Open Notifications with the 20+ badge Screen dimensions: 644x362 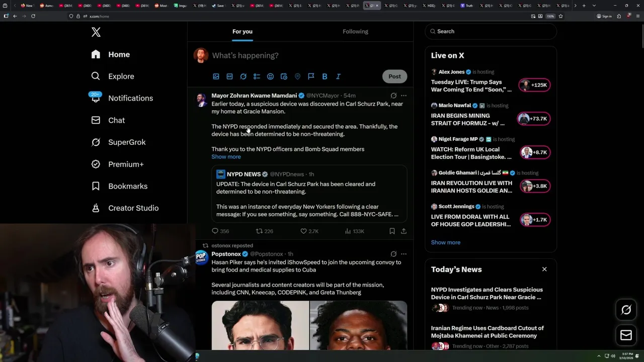pos(121,98)
